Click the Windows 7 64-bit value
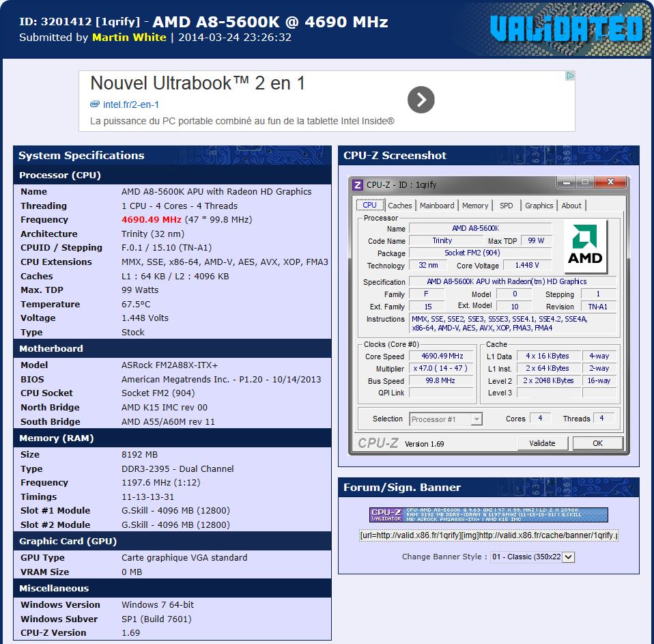 [x=158, y=605]
